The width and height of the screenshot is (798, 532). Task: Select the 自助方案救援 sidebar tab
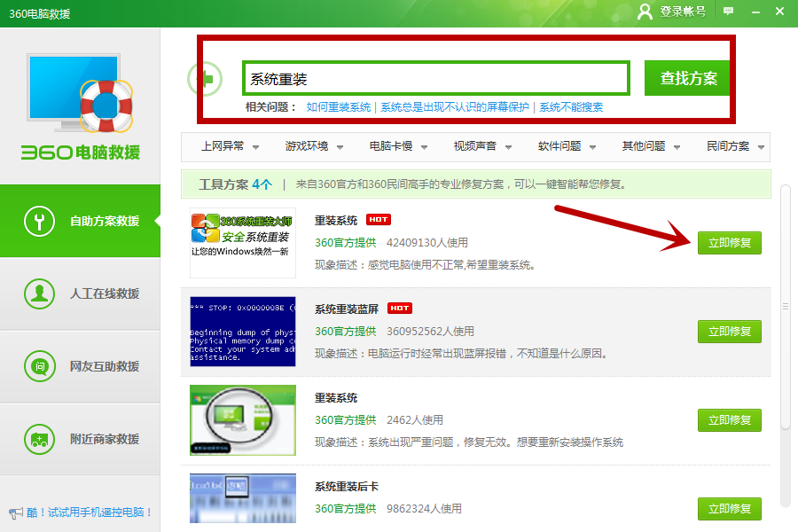(x=80, y=221)
